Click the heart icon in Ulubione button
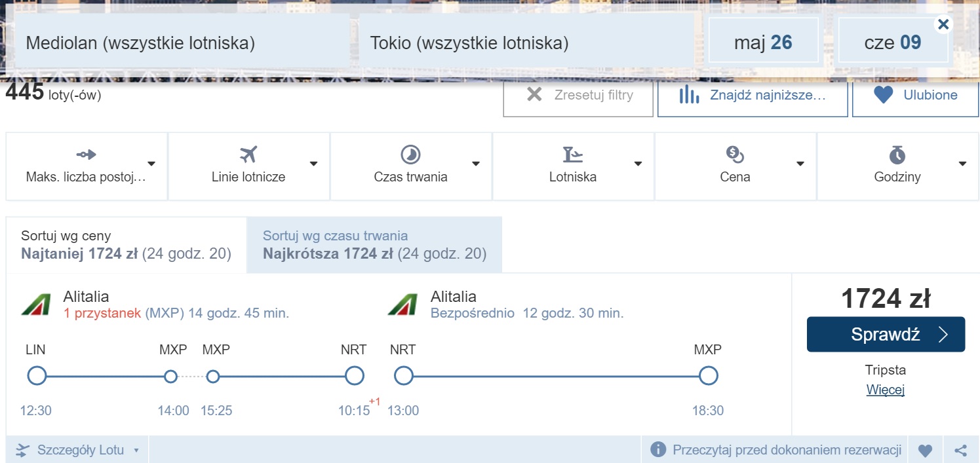 pyautogui.click(x=884, y=95)
